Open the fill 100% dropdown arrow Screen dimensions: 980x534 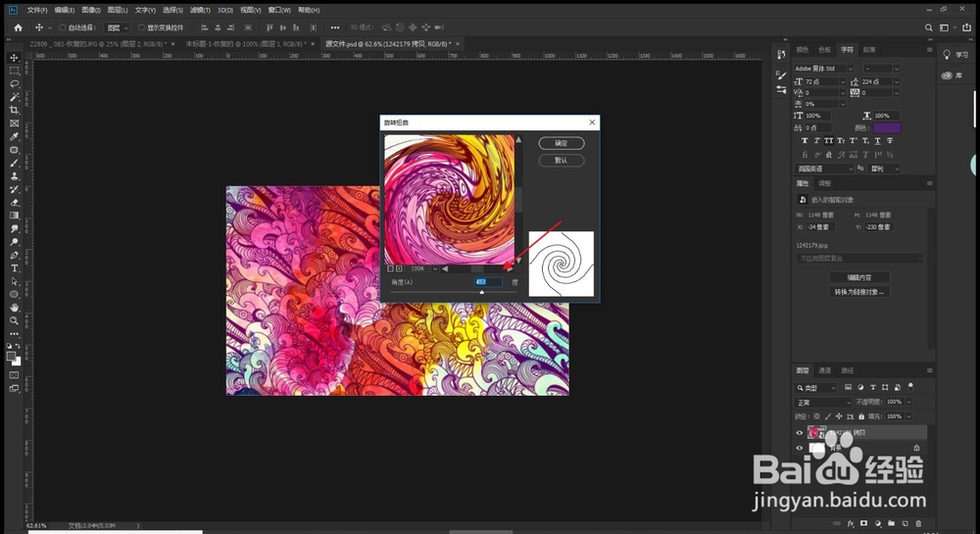click(x=908, y=416)
